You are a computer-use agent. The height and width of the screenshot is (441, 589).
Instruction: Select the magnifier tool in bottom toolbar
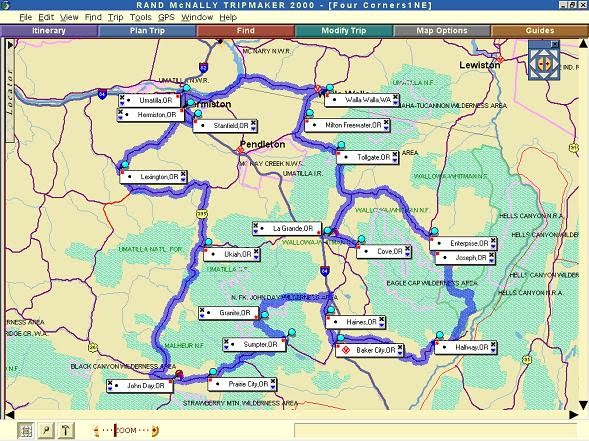coord(46,430)
